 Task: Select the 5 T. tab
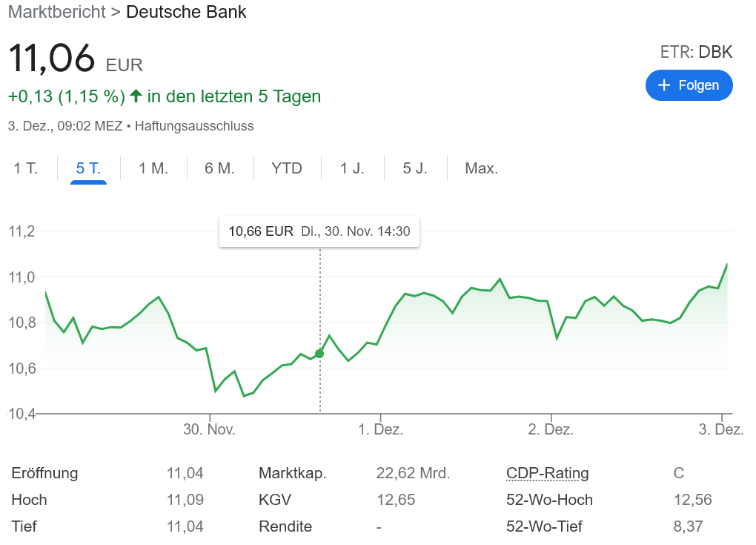[x=87, y=168]
